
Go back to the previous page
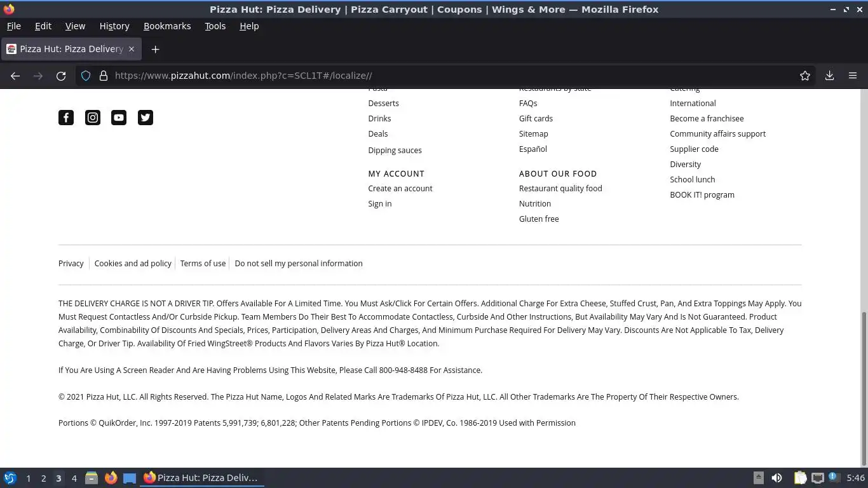tap(15, 76)
